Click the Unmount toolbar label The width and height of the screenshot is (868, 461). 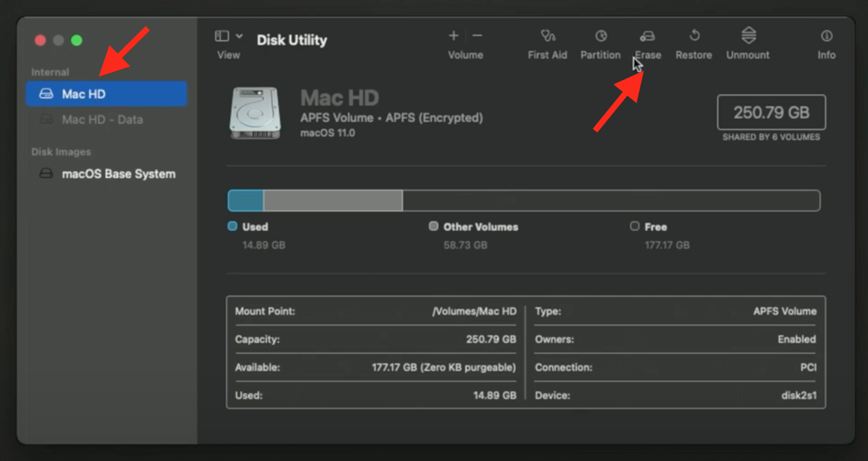tap(748, 55)
